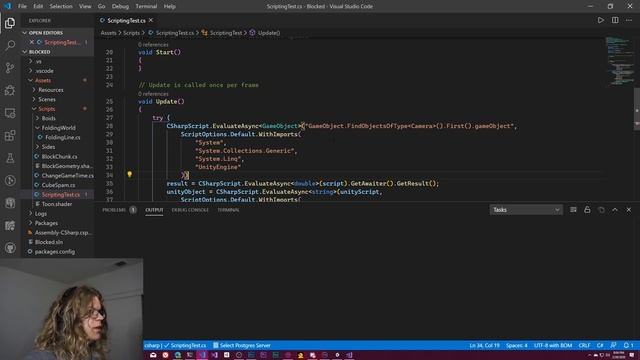Change language mode via C# indicator

pos(600,345)
